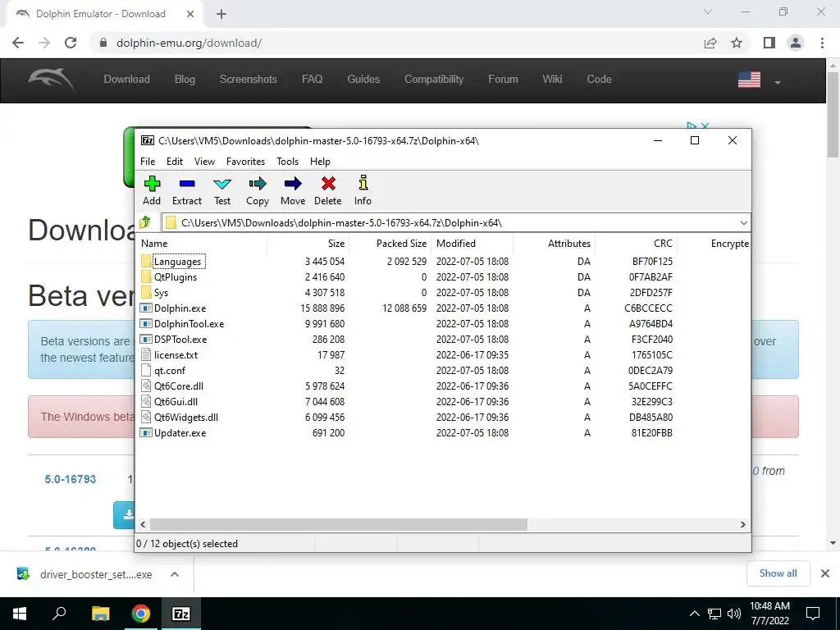Expand the 7-Zip address path dropdown
The width and height of the screenshot is (840, 630).
pyautogui.click(x=743, y=223)
